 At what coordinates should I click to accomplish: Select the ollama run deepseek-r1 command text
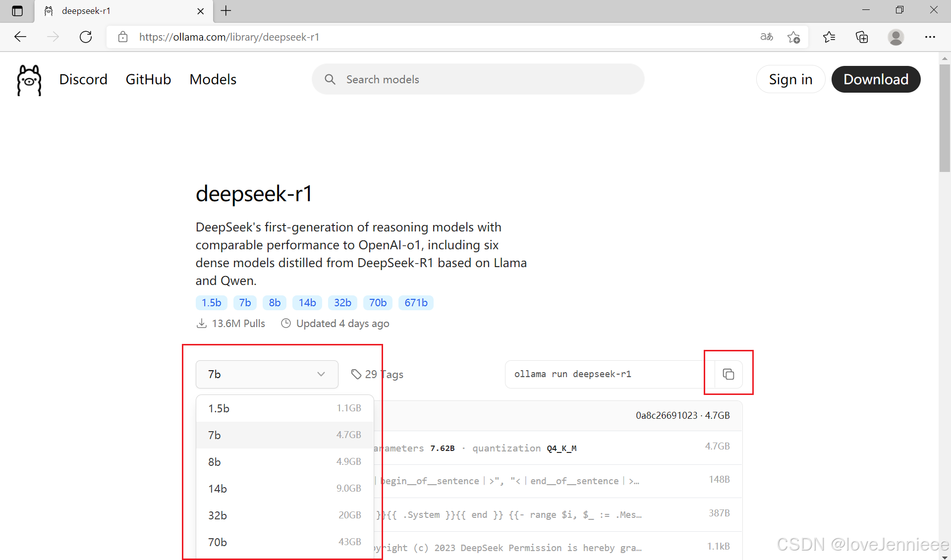coord(572,374)
